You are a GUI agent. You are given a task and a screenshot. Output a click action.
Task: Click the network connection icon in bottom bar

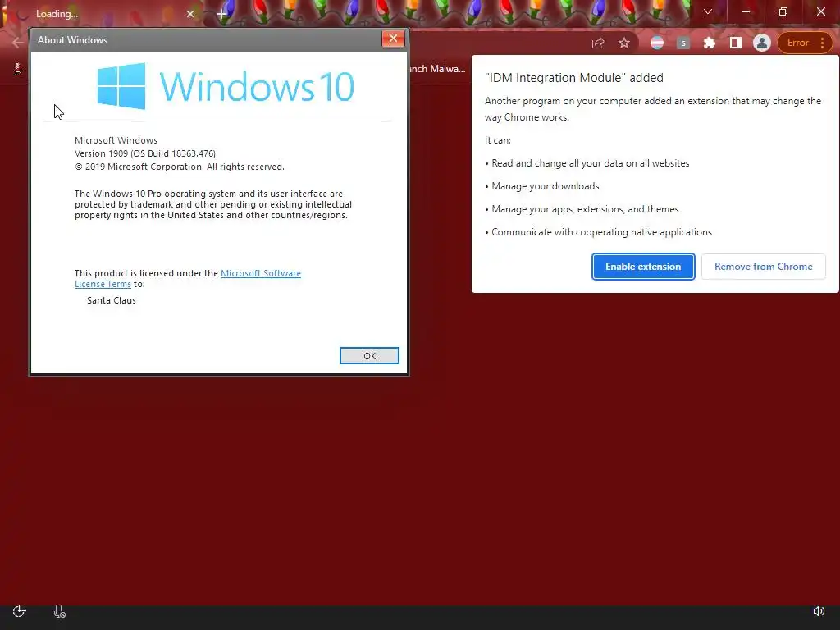pyautogui.click(x=59, y=611)
